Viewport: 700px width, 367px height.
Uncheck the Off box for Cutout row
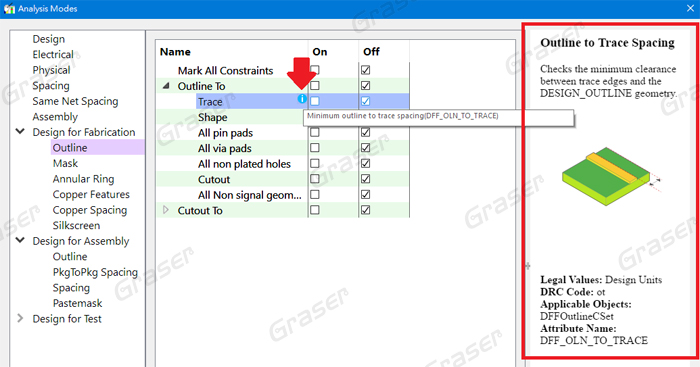pos(366,179)
